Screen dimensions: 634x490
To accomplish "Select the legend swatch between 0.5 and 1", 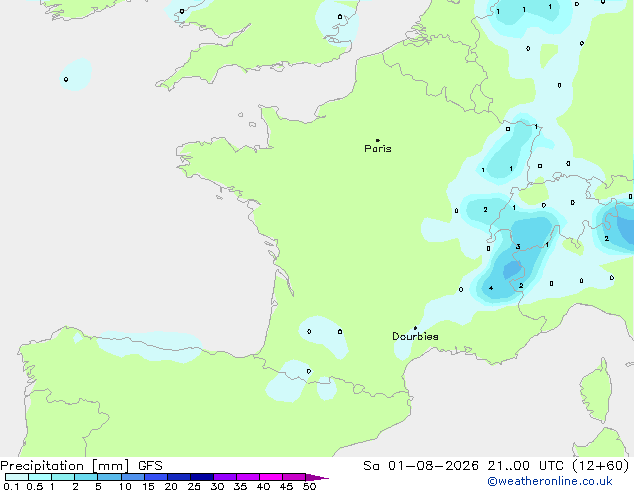I will (x=40, y=477).
